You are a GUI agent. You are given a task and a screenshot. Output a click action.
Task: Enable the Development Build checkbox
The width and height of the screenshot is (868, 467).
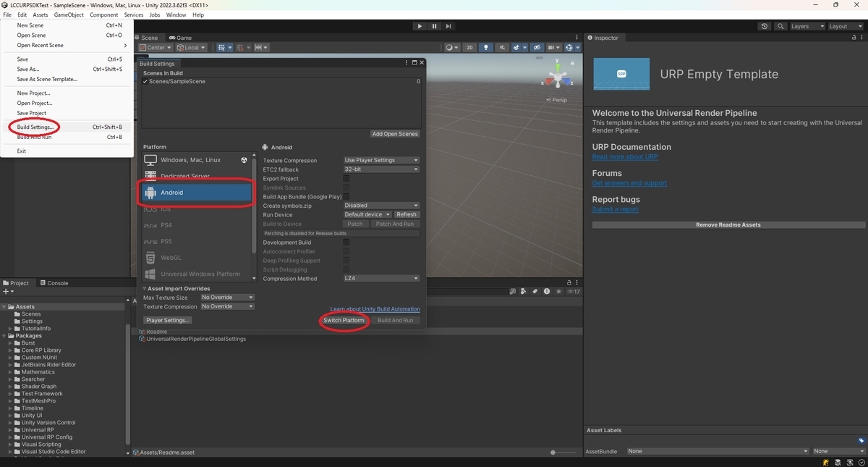[x=346, y=243]
